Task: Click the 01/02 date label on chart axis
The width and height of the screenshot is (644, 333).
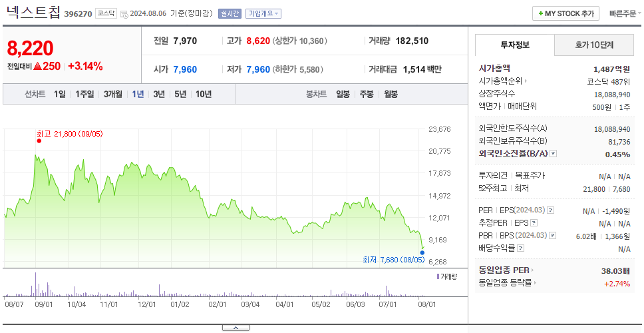Action: click(x=180, y=304)
